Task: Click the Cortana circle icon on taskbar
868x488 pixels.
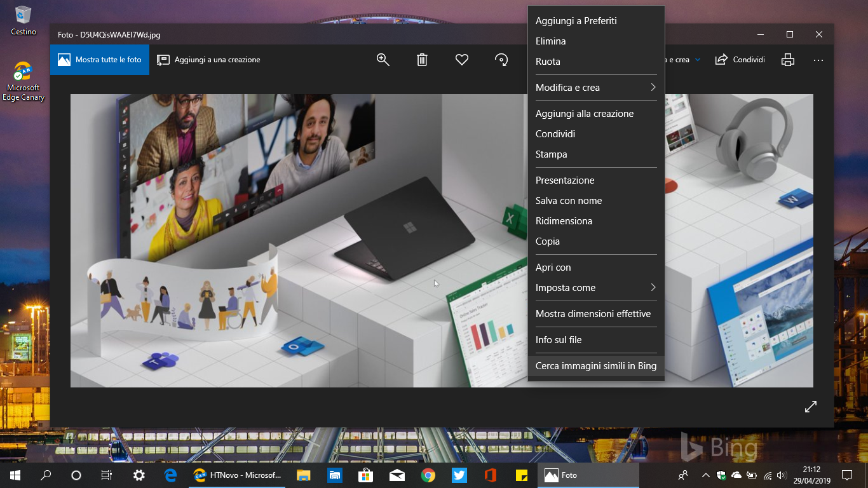Action: tap(76, 475)
